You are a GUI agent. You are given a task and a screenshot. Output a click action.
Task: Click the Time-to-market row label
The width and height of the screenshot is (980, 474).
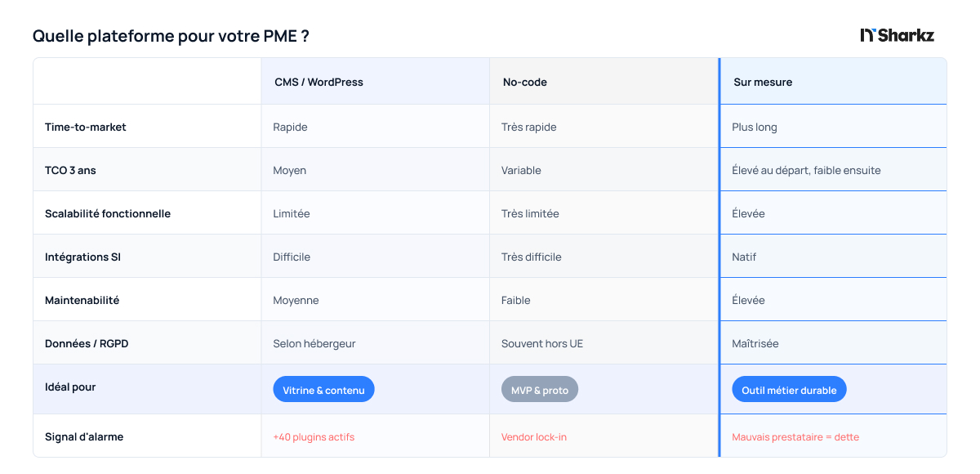86,127
